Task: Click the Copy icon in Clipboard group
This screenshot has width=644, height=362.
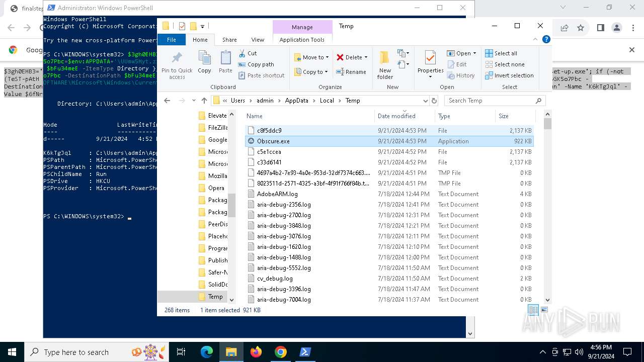Action: tap(204, 62)
